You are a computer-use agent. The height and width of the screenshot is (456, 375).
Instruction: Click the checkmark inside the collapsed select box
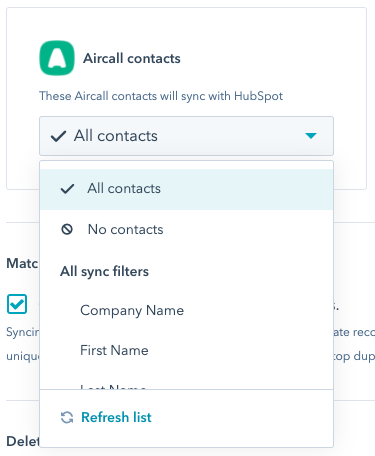pos(58,136)
